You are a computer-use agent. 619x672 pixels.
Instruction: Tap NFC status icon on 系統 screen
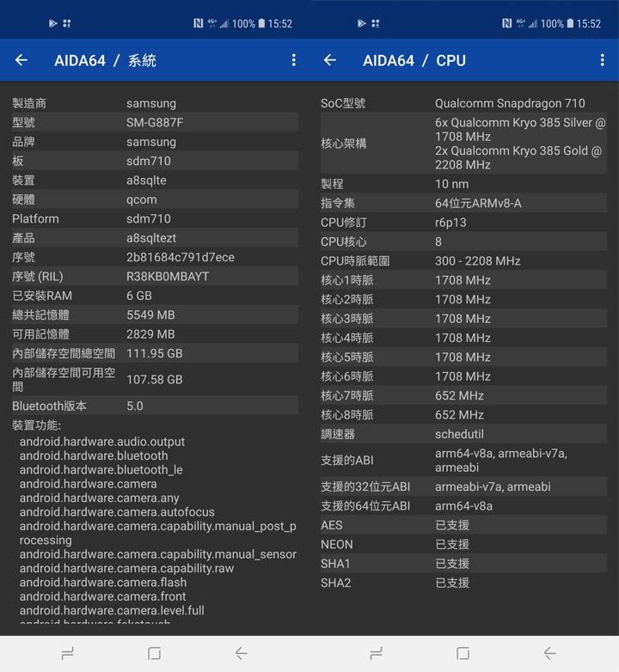pos(198,23)
